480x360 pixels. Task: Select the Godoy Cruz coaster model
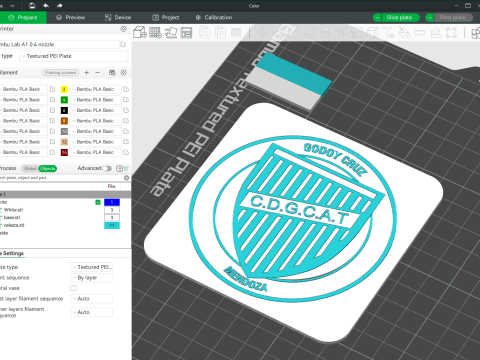point(293,222)
